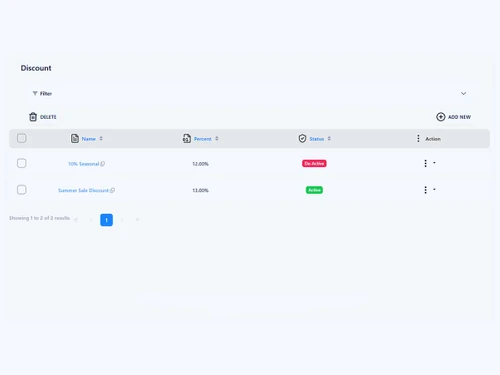Go to first page arrow

(x=76, y=220)
